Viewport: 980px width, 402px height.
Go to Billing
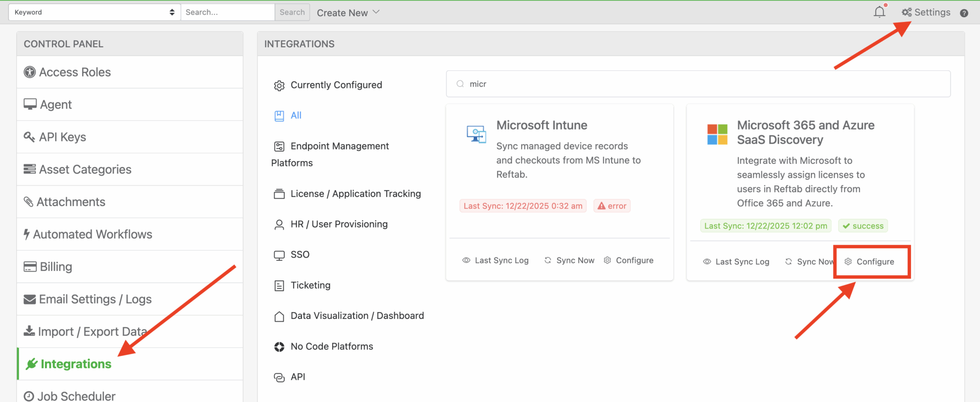tap(130, 267)
